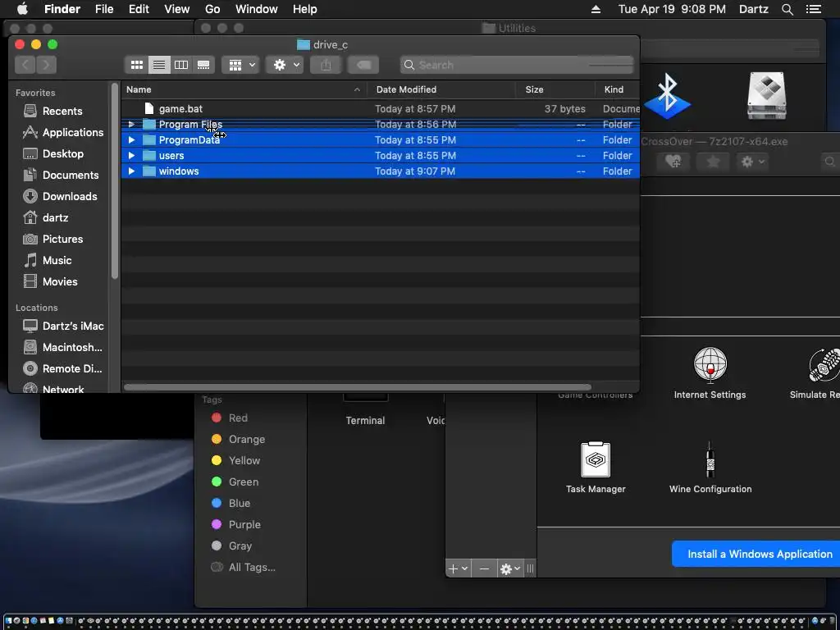The height and width of the screenshot is (630, 840).
Task: Click the CrossOver remove bottle minus button
Action: [x=484, y=568]
